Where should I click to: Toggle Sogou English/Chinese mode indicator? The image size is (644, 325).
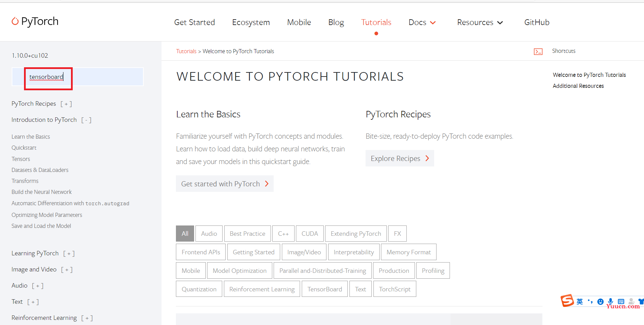(580, 301)
